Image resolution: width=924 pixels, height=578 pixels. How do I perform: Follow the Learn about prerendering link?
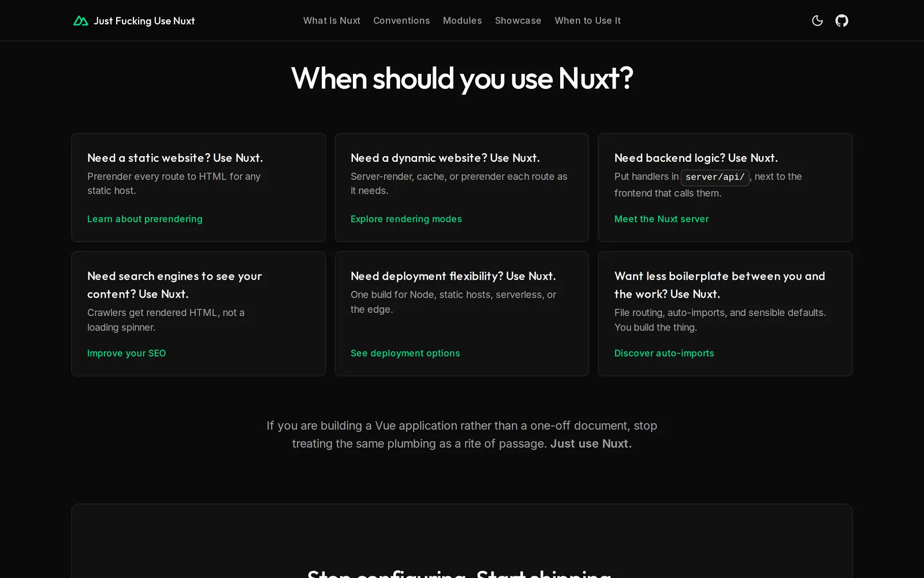tap(145, 219)
